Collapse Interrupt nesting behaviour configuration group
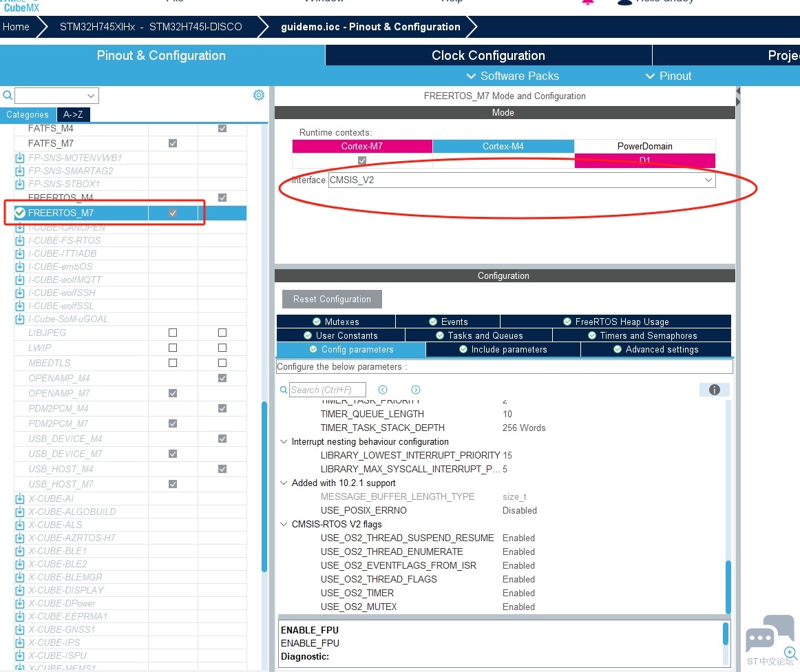800x672 pixels. point(284,442)
